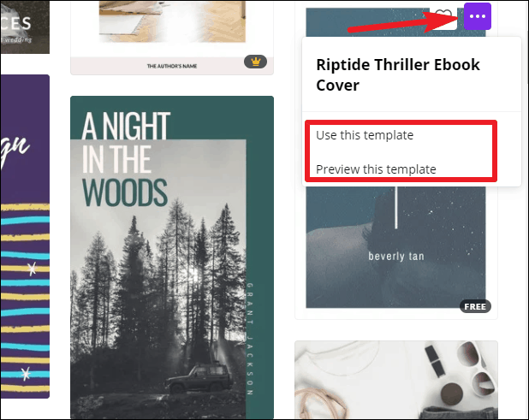This screenshot has height=420, width=529.
Task: Select Use this template
Action: (365, 135)
